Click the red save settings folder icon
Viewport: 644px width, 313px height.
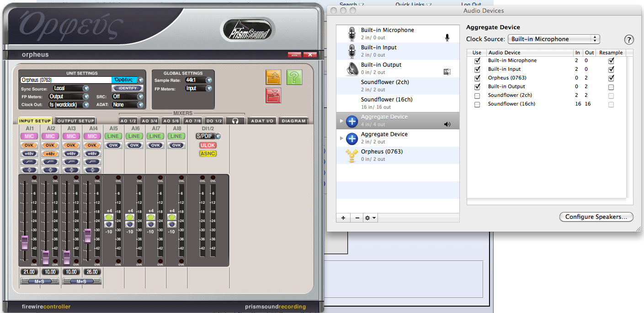coord(273,95)
